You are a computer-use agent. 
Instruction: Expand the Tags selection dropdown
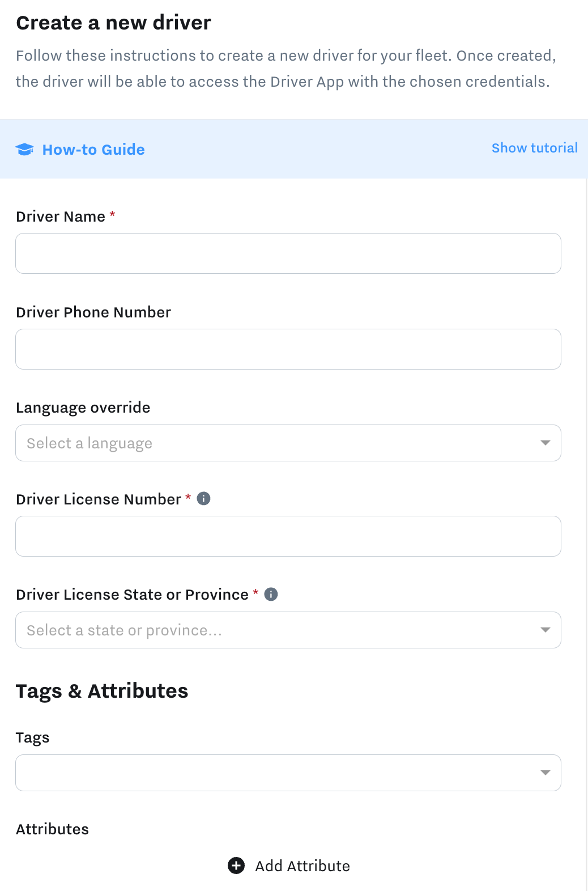[x=288, y=773]
